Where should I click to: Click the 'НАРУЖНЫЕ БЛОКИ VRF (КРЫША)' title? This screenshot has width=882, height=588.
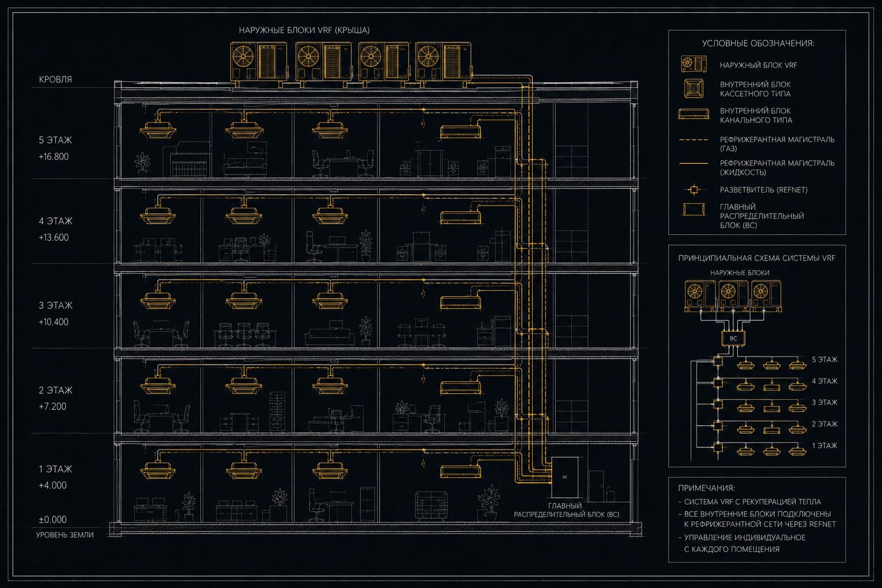[x=304, y=30]
